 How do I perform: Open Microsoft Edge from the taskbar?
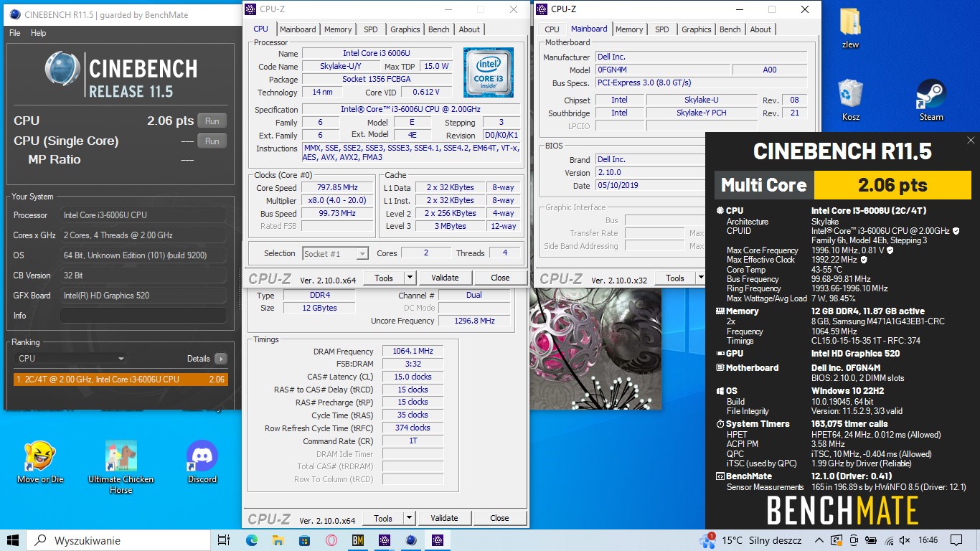point(252,540)
